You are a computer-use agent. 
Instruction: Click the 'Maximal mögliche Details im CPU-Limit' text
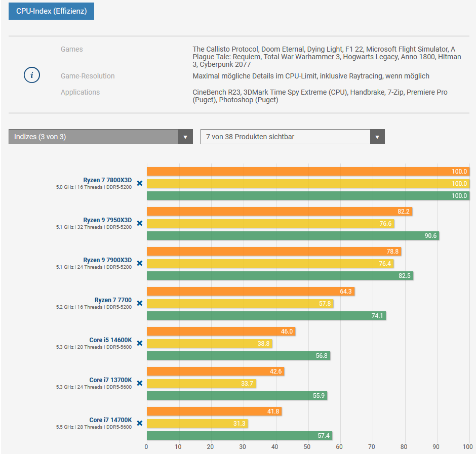coord(311,76)
